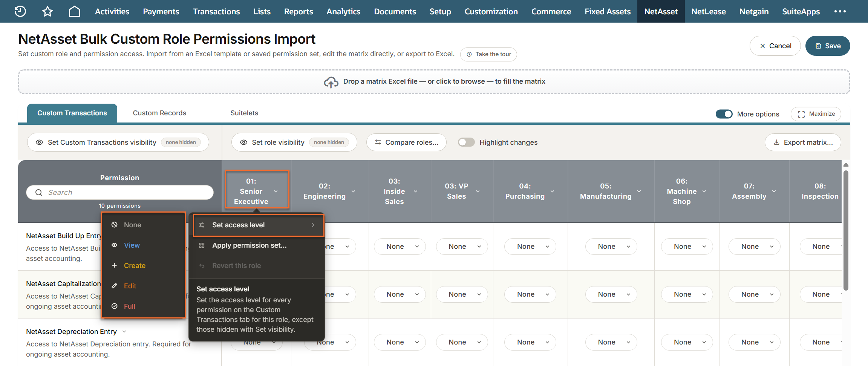The height and width of the screenshot is (366, 868).
Task: Maximize the permissions matrix
Action: (816, 114)
